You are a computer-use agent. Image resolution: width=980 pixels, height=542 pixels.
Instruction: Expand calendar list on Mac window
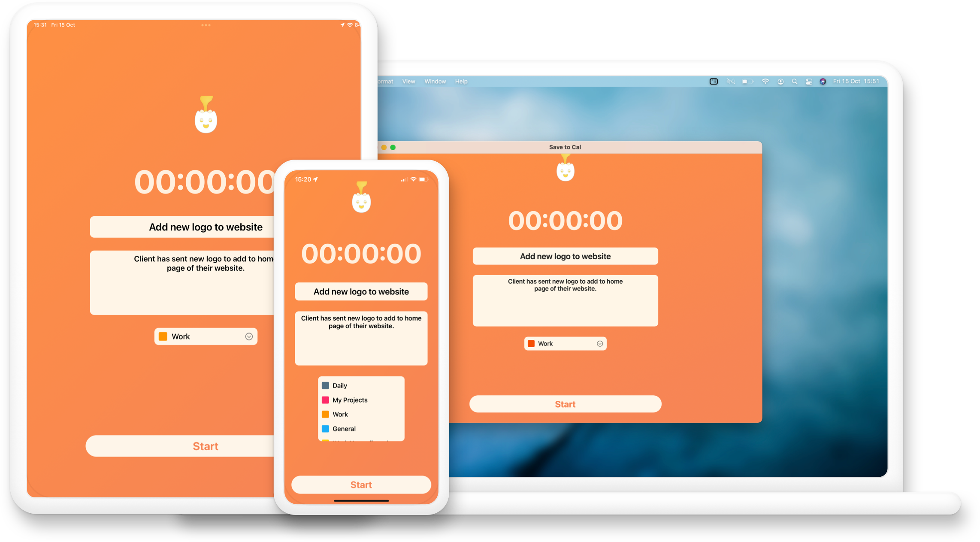[599, 343]
